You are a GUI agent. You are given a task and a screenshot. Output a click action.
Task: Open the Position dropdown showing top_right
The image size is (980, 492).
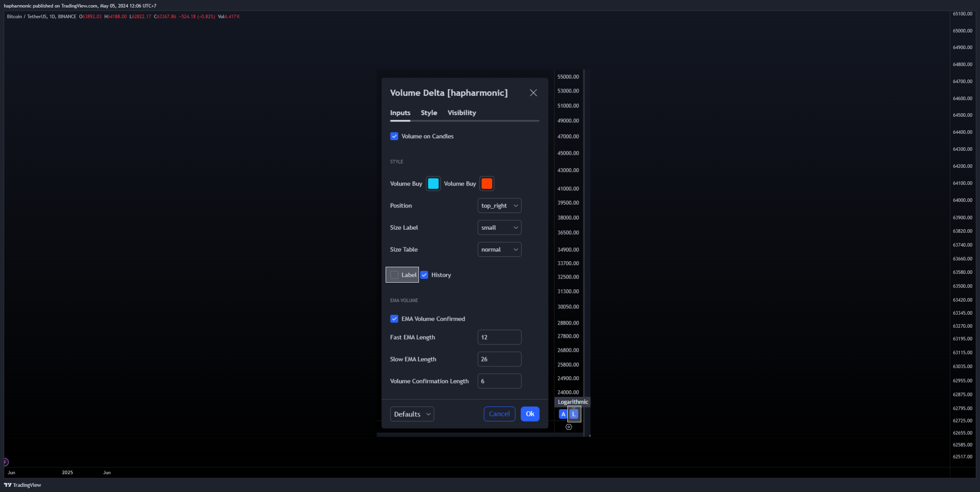(499, 205)
